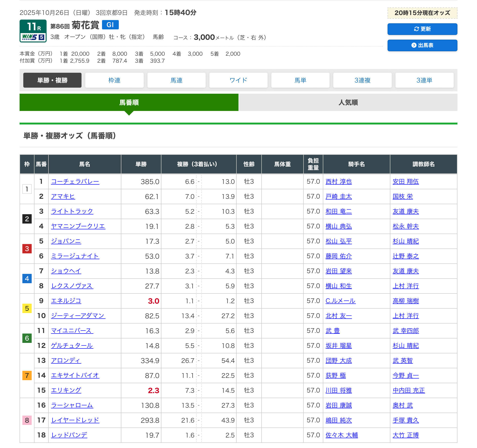Click the yellow frame 5 color box
Screen dimensions: 477x448
coord(27,309)
